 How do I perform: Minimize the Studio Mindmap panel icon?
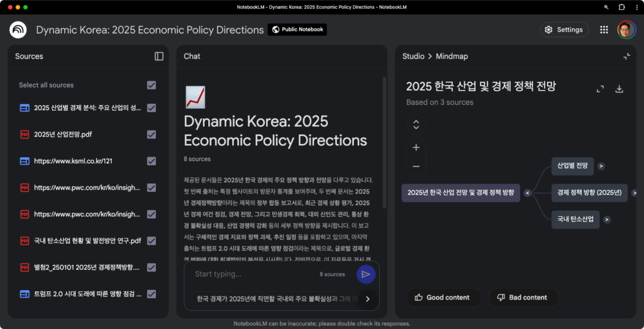click(x=627, y=56)
